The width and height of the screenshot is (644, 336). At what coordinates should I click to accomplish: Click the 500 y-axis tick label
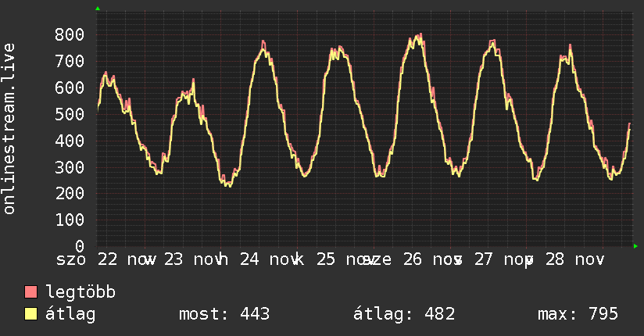(x=70, y=114)
